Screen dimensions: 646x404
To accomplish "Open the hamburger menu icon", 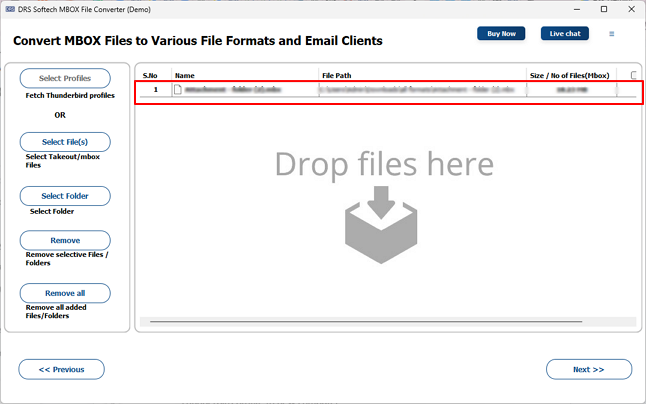I will tap(611, 34).
